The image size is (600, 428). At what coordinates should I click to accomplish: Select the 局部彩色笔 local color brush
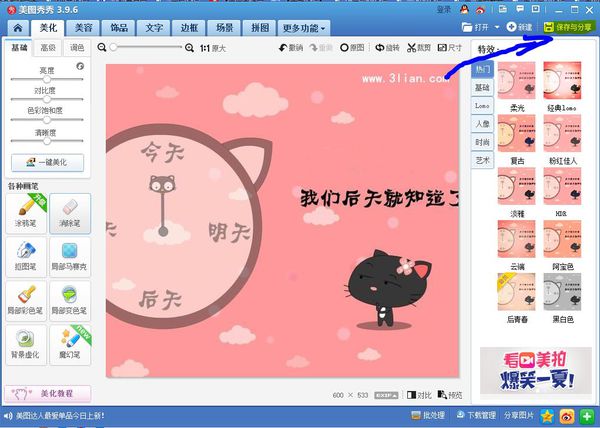(26, 301)
